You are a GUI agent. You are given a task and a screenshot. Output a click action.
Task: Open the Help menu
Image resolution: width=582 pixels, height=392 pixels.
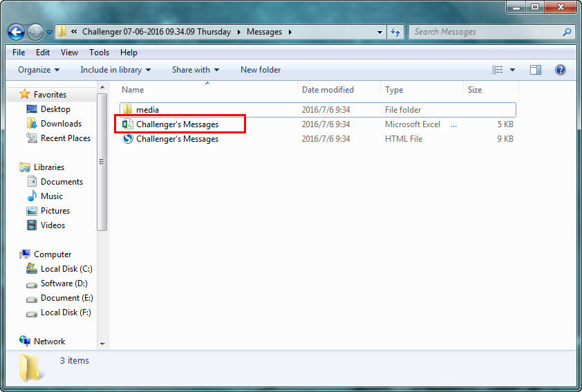(129, 53)
